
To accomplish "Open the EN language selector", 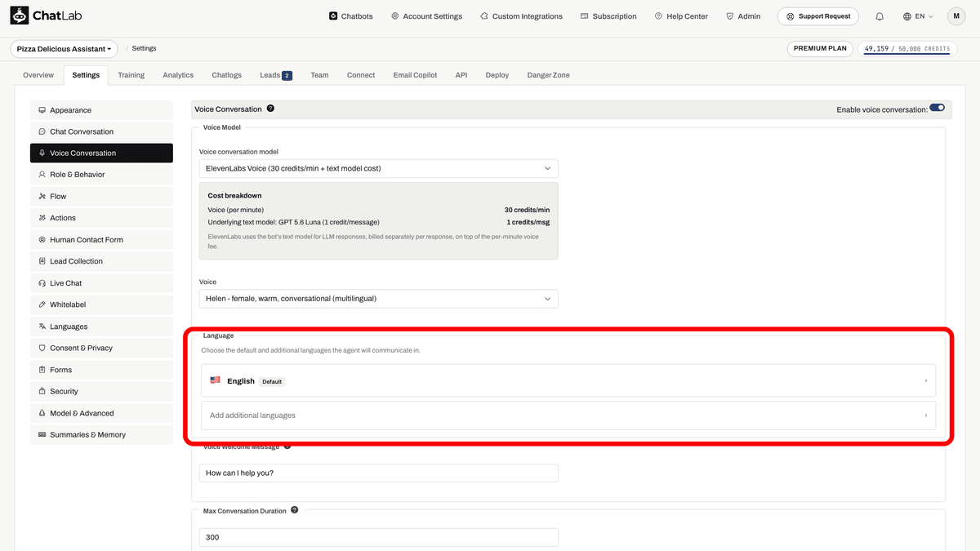I will pyautogui.click(x=918, y=16).
